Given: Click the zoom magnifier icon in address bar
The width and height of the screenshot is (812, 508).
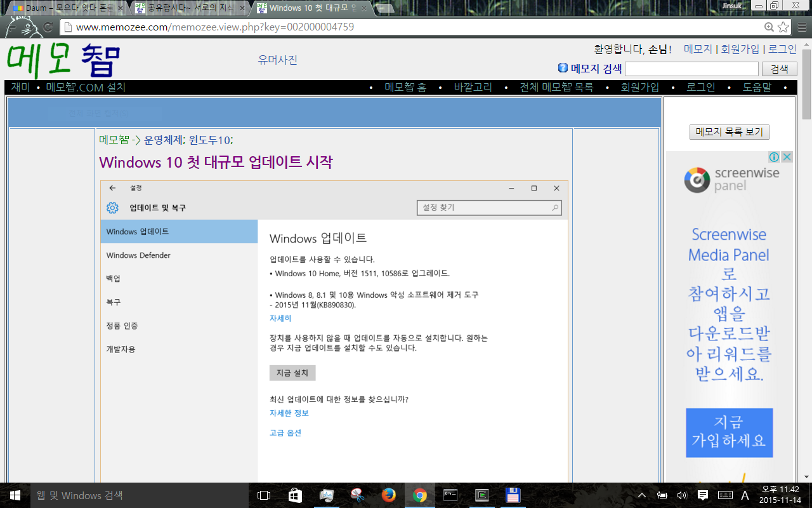Looking at the screenshot, I should [769, 27].
